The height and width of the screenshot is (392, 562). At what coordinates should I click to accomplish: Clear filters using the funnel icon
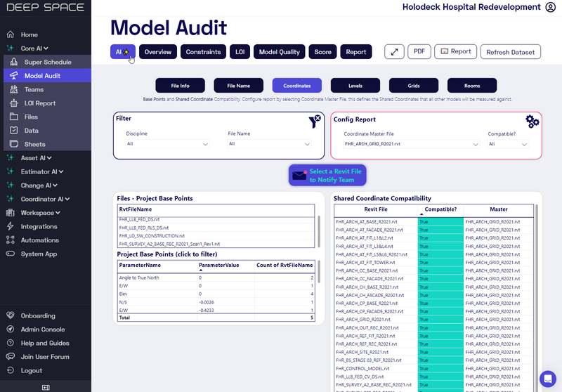(x=315, y=122)
